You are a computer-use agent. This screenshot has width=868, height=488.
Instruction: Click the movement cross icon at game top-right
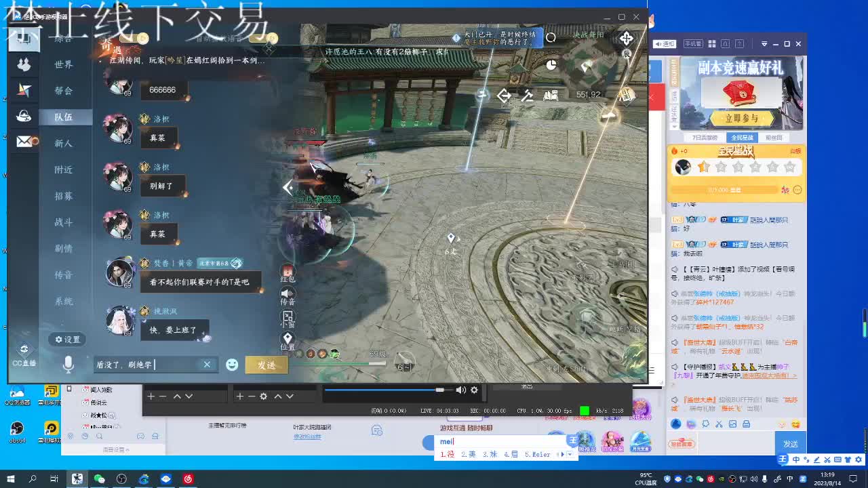pyautogui.click(x=626, y=38)
